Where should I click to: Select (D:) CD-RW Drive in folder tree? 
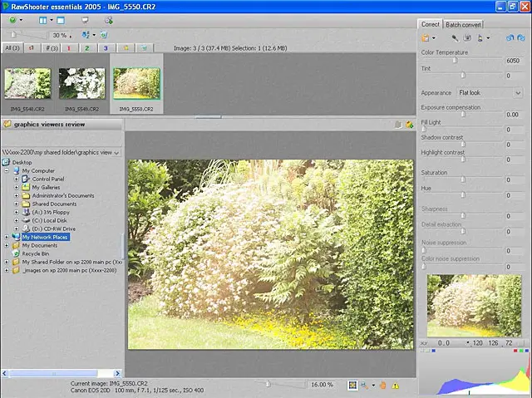pos(53,228)
